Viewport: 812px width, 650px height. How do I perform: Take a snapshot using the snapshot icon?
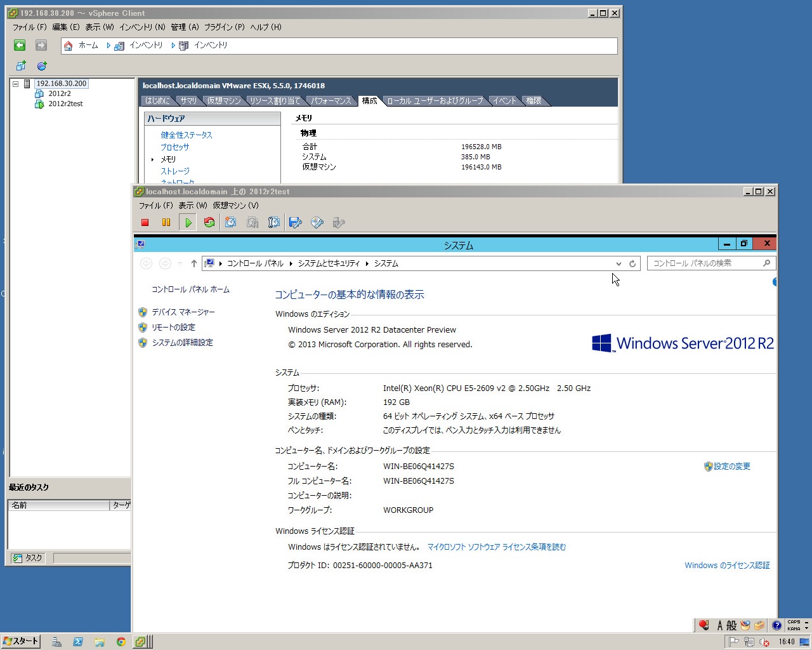(x=231, y=222)
